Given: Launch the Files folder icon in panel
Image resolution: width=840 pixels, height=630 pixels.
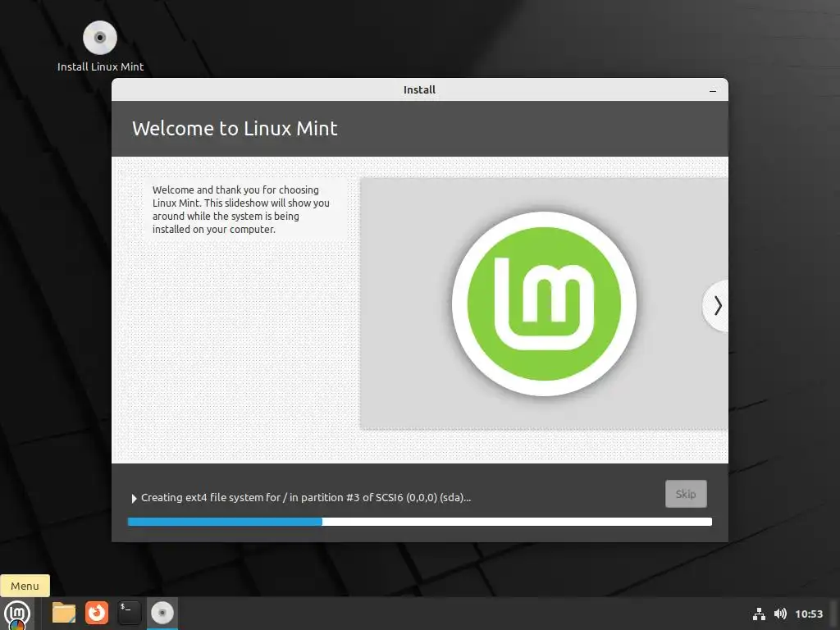Looking at the screenshot, I should point(64,613).
